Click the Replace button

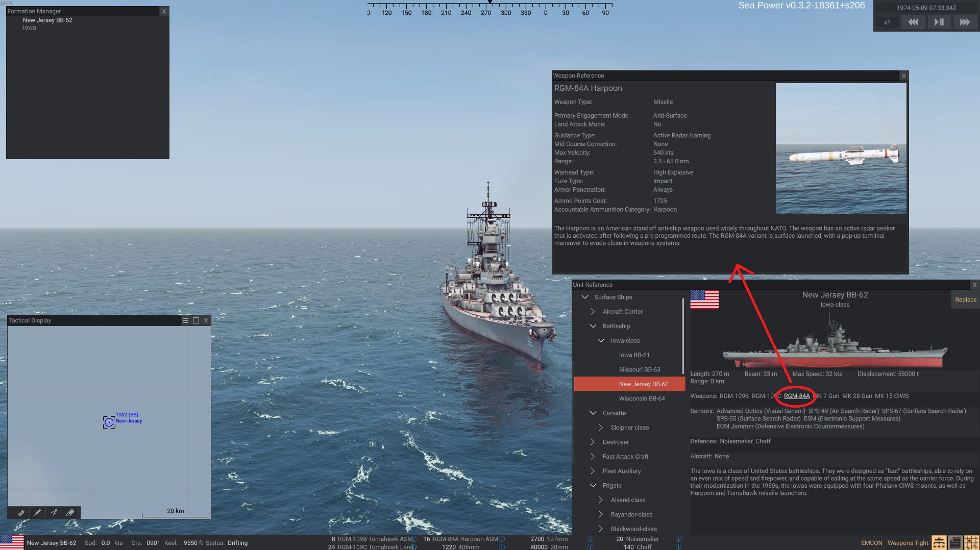tap(966, 300)
